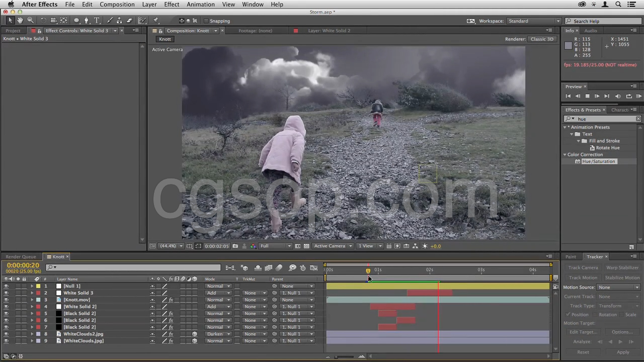
Task: Open the Composition menu
Action: click(117, 5)
